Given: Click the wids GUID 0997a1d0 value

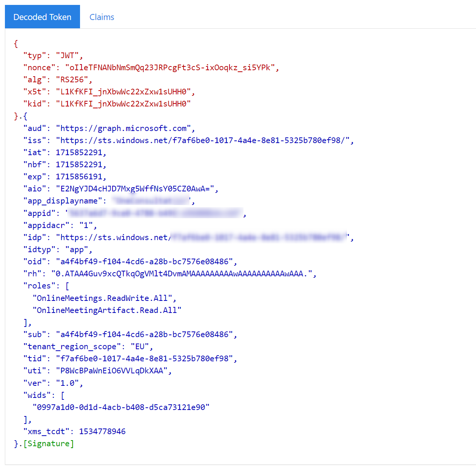Looking at the screenshot, I should [x=121, y=407].
